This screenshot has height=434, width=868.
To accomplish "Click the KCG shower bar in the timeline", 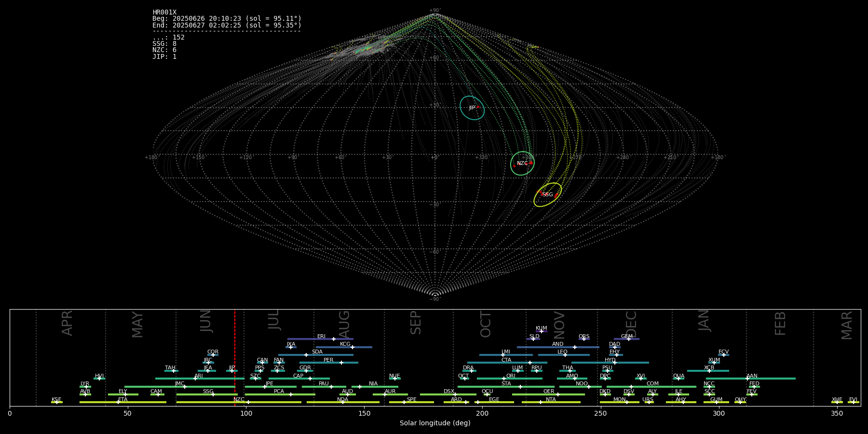I will coord(344,347).
